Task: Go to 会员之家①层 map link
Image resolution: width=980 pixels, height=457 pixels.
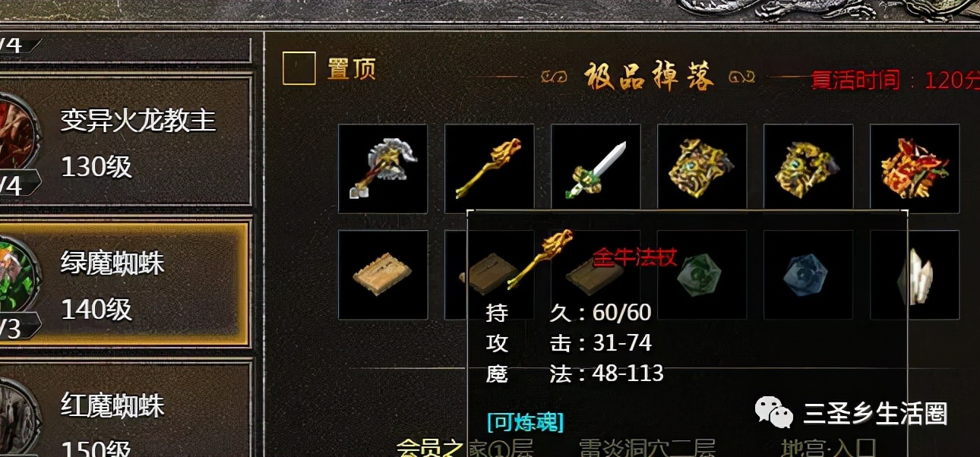Action: coord(464,448)
